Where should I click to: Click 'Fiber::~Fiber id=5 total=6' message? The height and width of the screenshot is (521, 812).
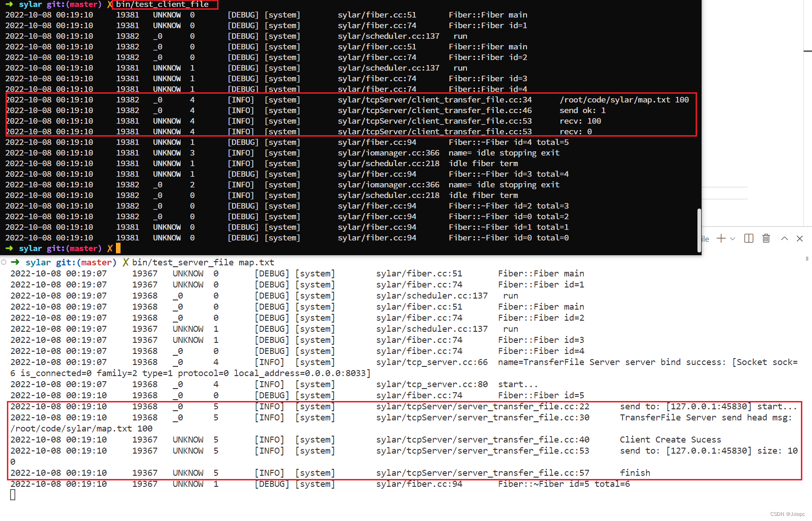(x=564, y=484)
